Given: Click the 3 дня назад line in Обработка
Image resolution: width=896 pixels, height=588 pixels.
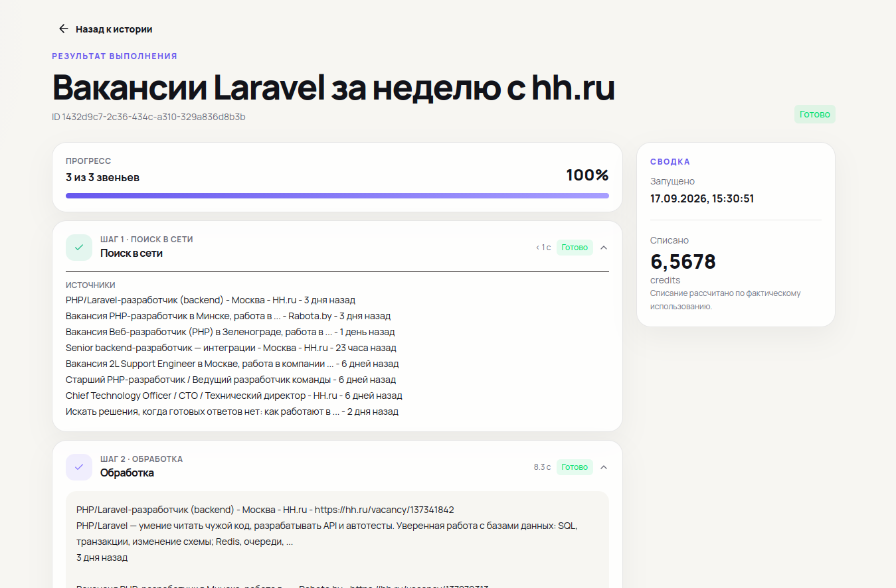Looking at the screenshot, I should (102, 557).
